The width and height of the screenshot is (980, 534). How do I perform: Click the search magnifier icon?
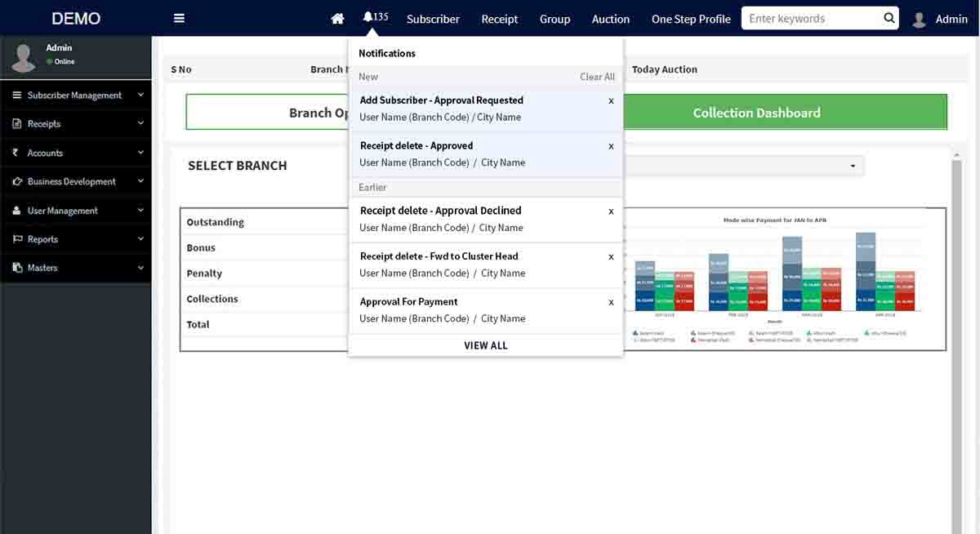point(889,18)
